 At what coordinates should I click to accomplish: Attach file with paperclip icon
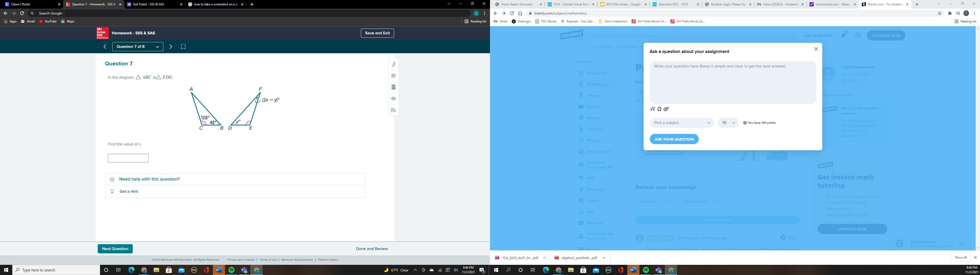[x=666, y=109]
